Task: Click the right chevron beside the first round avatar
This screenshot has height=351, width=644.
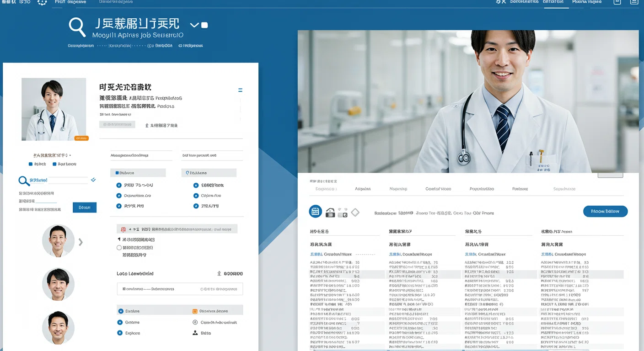Action: [x=81, y=242]
